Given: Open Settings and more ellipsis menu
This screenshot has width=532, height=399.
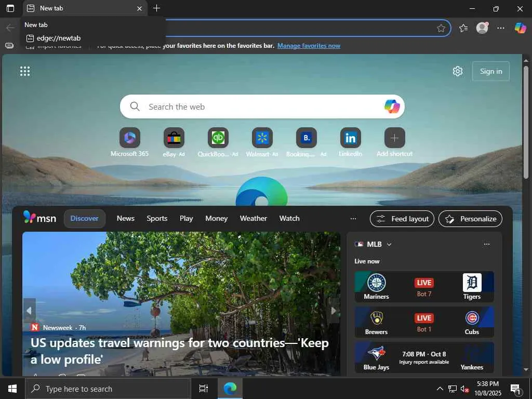Looking at the screenshot, I should (x=501, y=28).
